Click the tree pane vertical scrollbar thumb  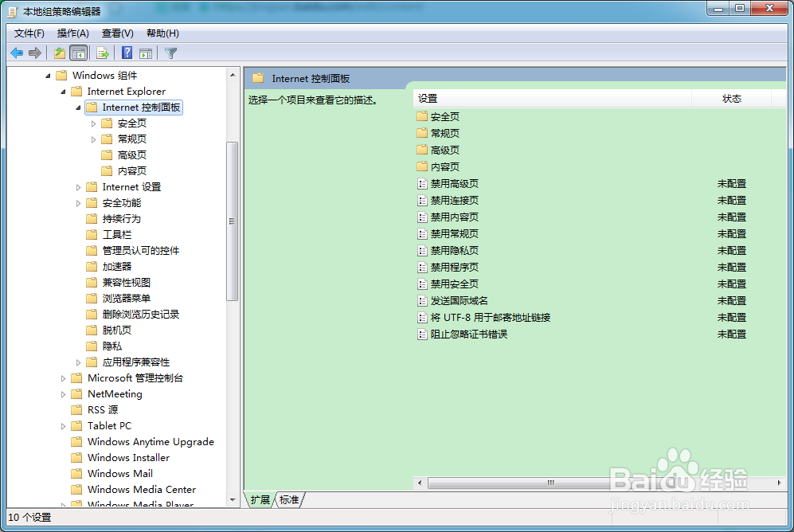tap(233, 221)
